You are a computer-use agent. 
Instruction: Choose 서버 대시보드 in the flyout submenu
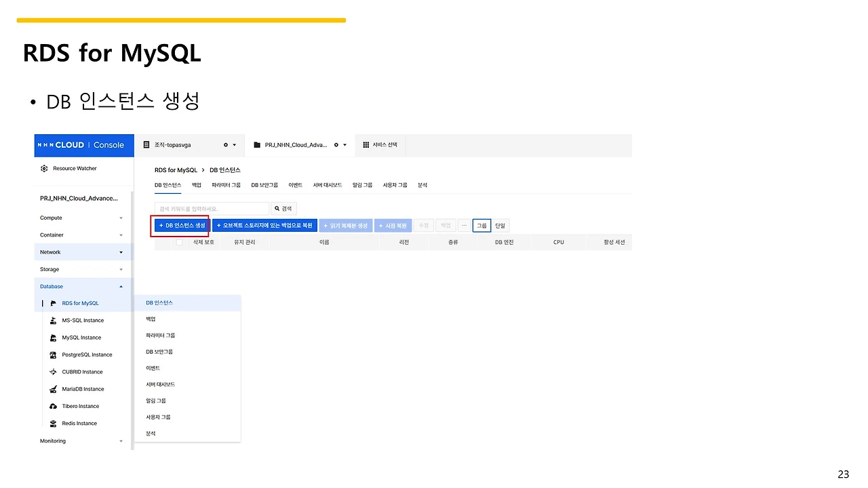click(188, 384)
